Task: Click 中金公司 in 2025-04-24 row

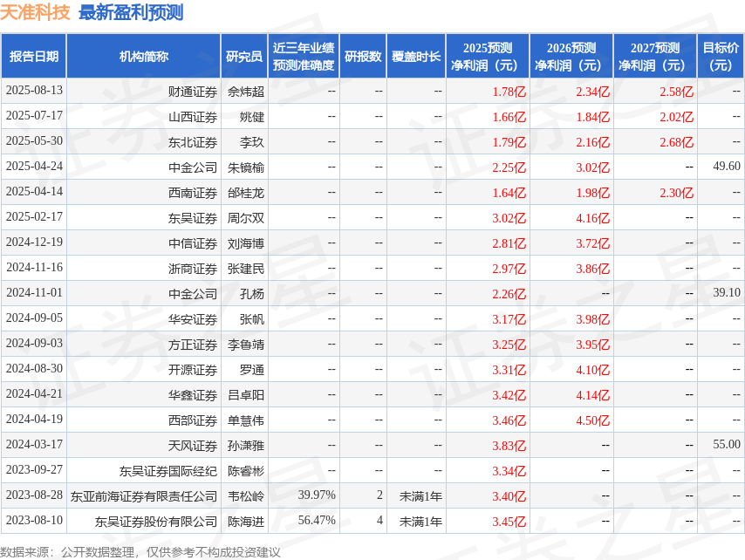Action: [x=193, y=167]
